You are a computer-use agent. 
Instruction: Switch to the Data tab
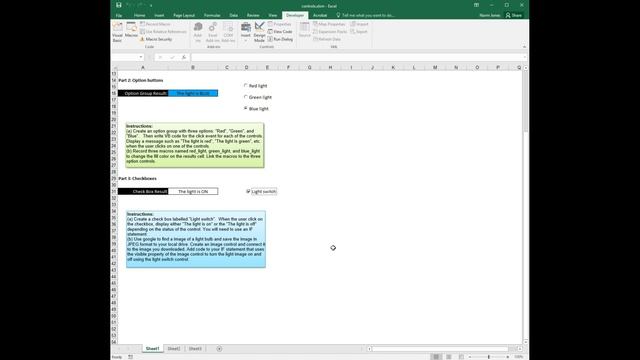(233, 15)
